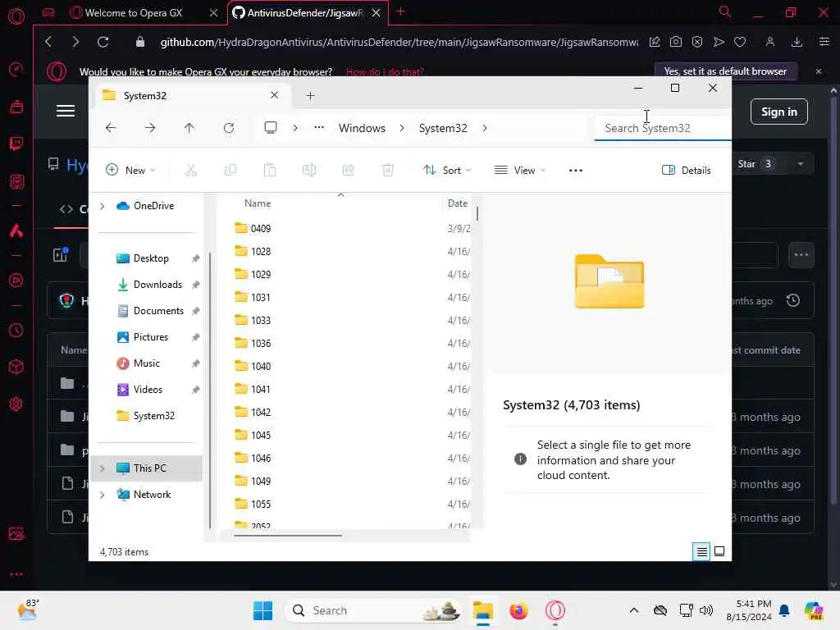
Task: Click the Windows taskbar Search box
Action: pos(373,610)
